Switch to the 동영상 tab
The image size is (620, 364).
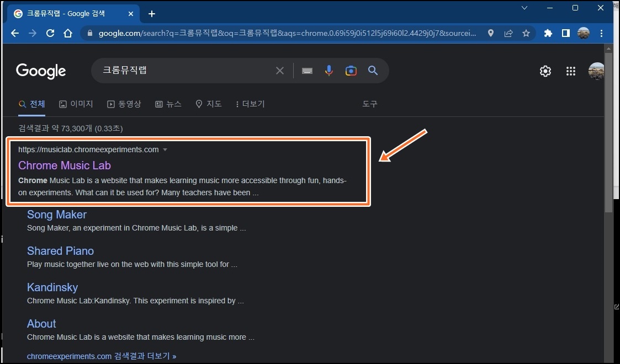coord(124,104)
